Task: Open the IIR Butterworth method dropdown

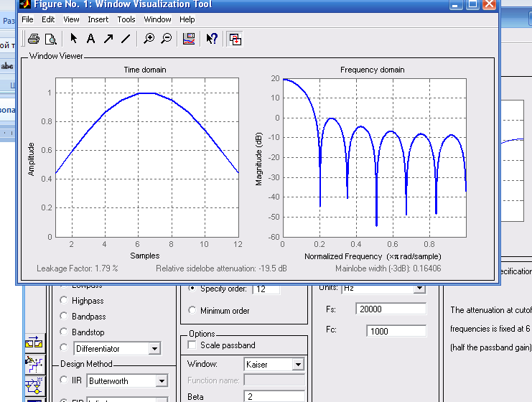Action: coord(162,380)
